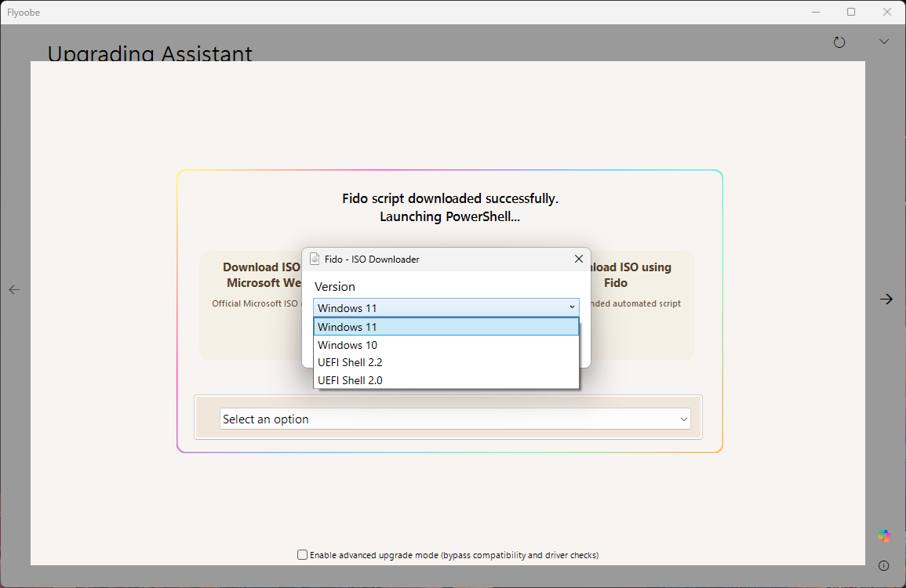906x588 pixels.
Task: Click the Version label in Fido dialog
Action: (x=334, y=286)
